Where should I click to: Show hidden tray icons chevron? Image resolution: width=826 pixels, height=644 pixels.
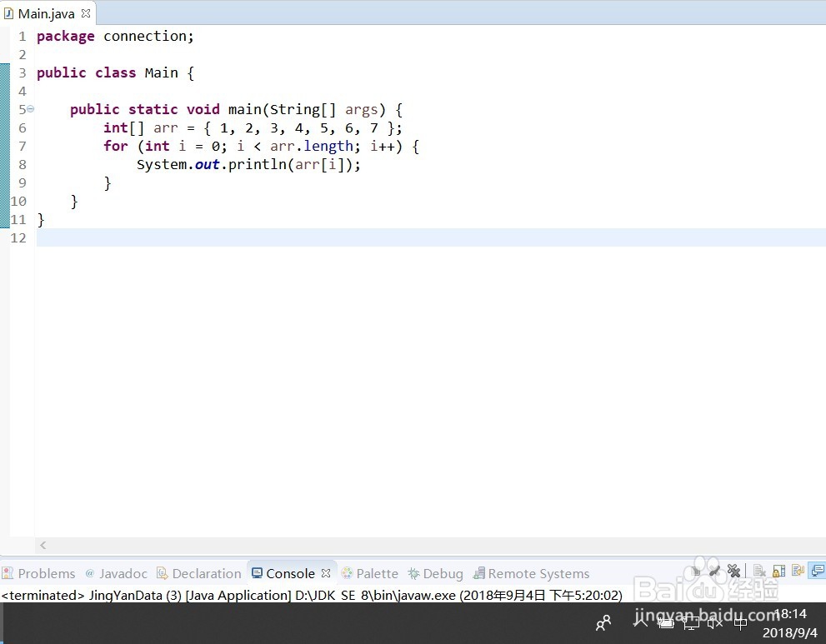click(x=641, y=623)
